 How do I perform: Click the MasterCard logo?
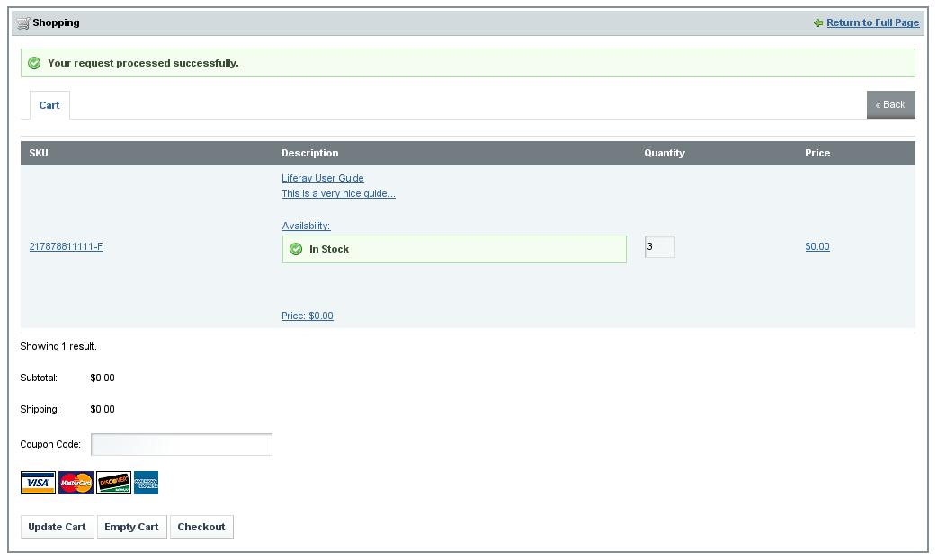point(76,483)
